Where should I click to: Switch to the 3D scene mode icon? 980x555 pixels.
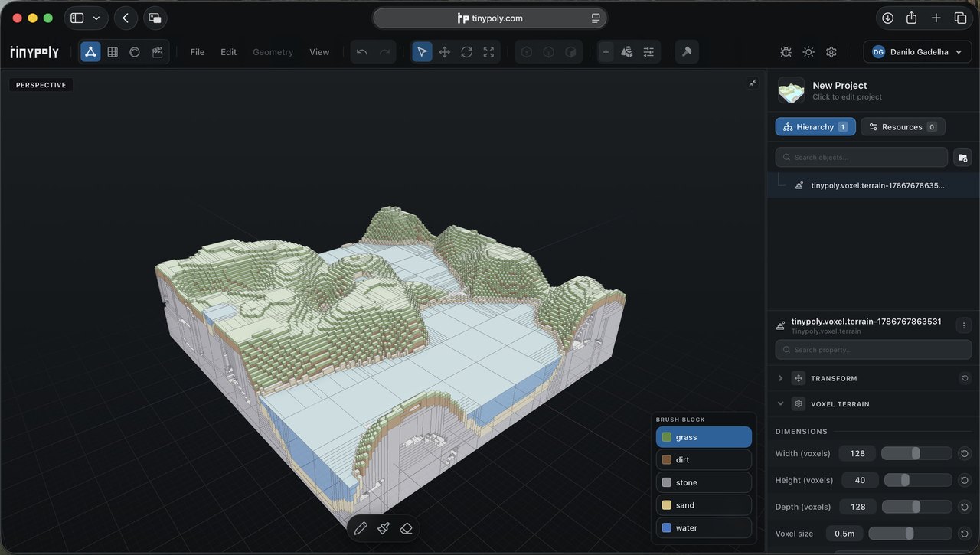click(x=90, y=52)
